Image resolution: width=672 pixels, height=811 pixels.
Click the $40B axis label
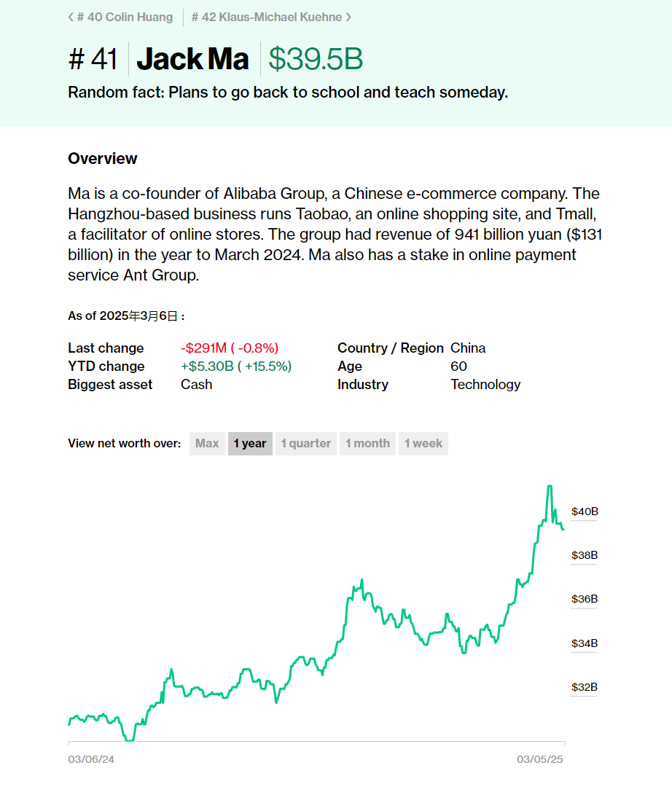tap(585, 512)
